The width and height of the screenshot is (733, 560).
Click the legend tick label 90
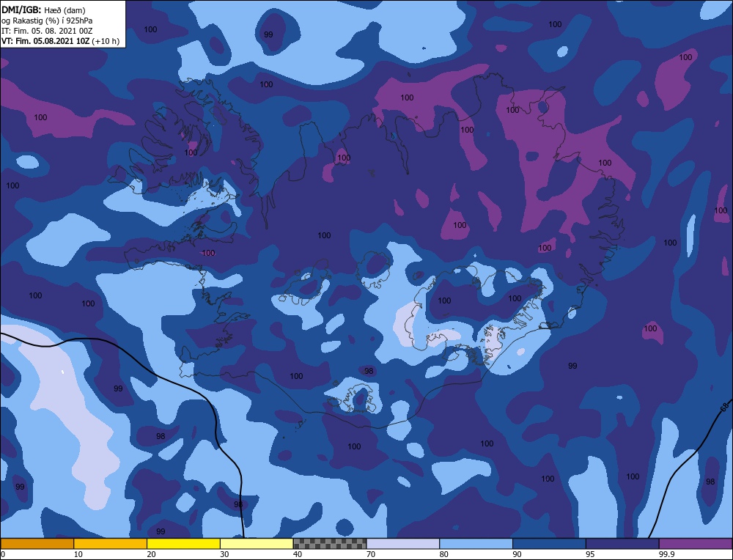point(517,554)
